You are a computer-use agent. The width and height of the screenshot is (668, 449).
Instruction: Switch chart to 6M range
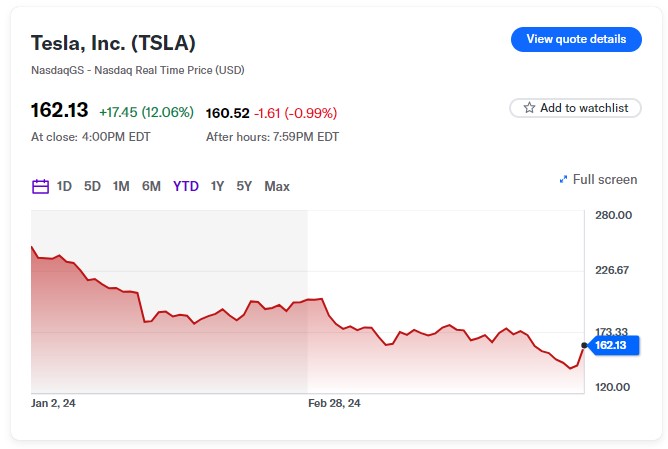tap(151, 186)
